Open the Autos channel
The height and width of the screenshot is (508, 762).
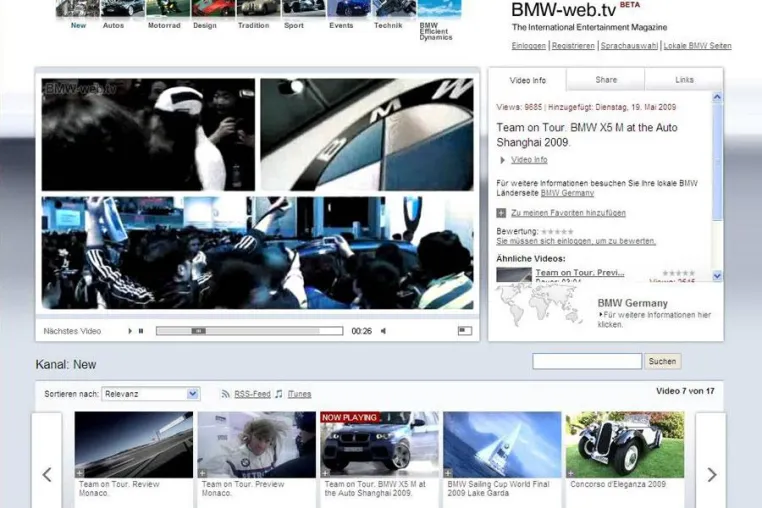[x=113, y=25]
